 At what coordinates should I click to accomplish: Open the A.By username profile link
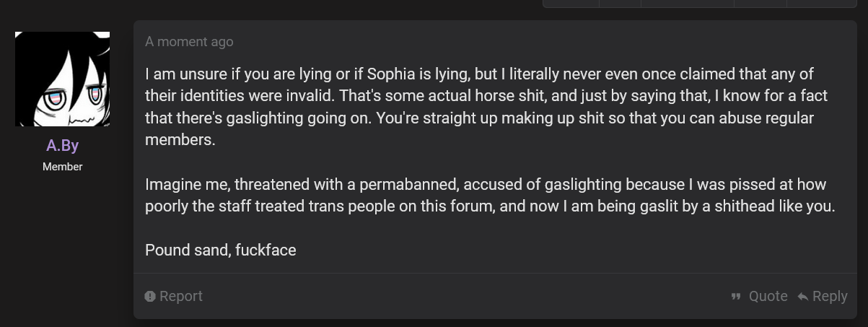point(62,145)
